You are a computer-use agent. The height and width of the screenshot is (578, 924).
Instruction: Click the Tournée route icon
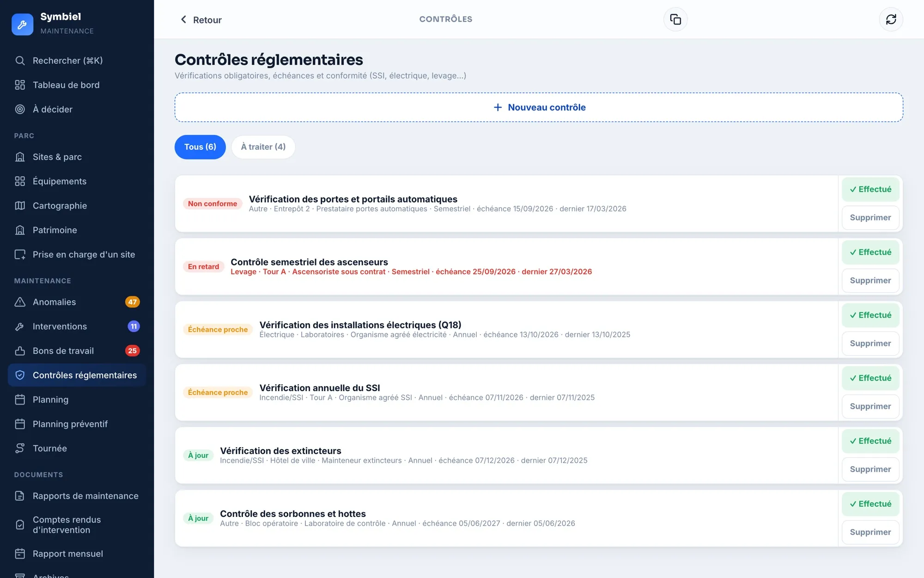point(20,449)
